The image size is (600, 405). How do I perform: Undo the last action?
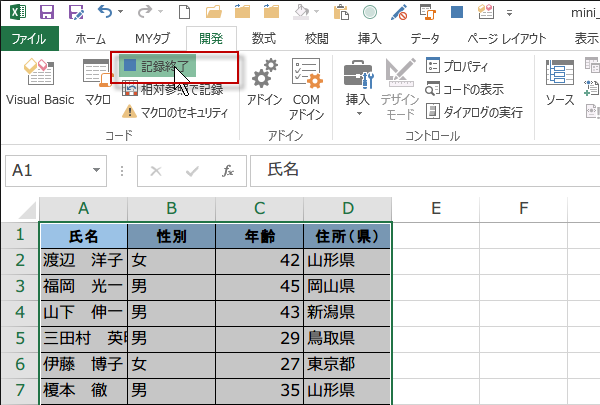105,11
